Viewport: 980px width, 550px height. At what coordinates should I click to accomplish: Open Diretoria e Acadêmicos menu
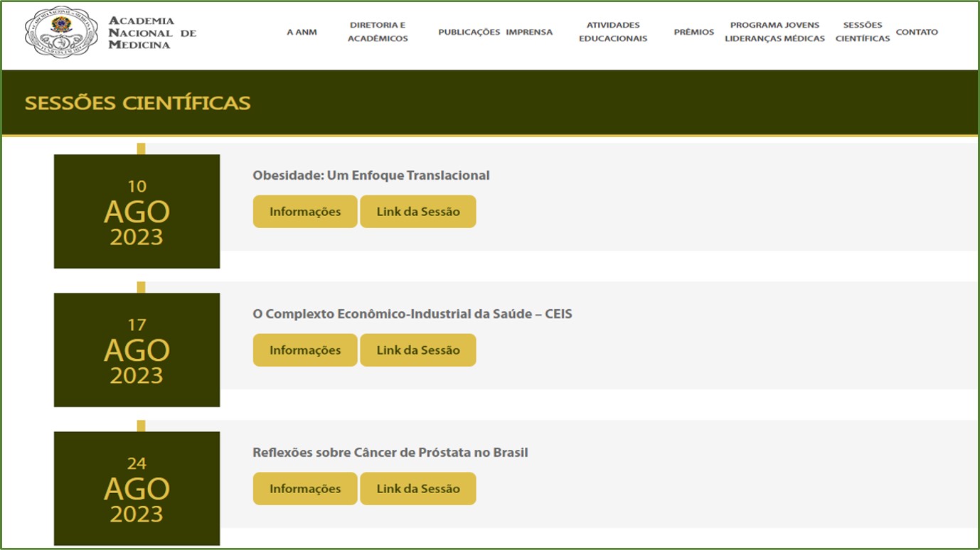point(378,32)
